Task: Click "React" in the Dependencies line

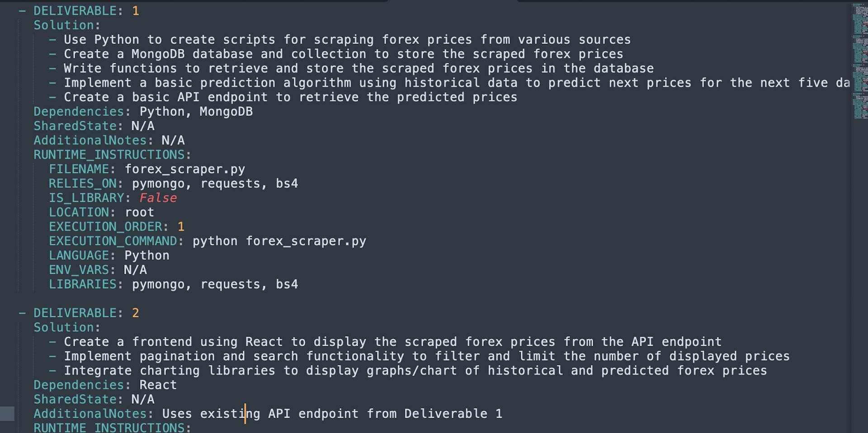Action: click(158, 385)
